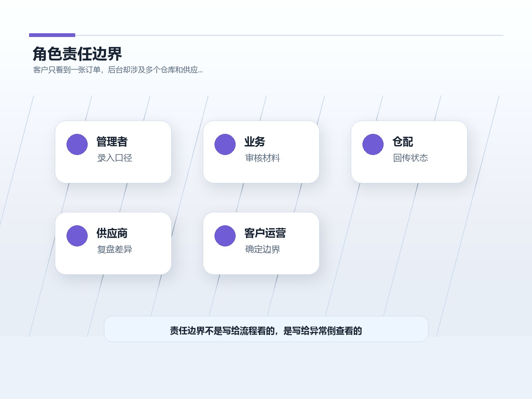The height and width of the screenshot is (399, 532).
Task: Click the slide title 角色责任边界
Action: (x=77, y=54)
